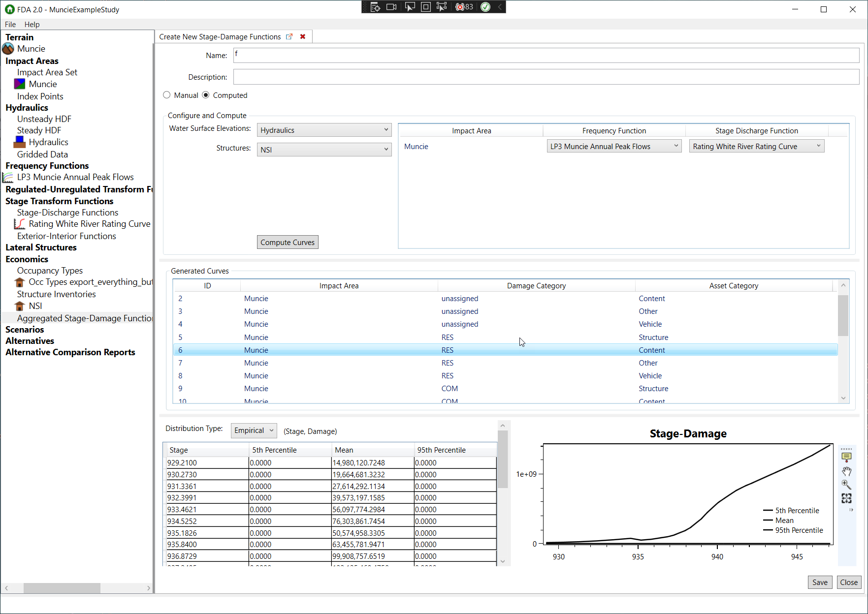This screenshot has height=614, width=868.
Task: Select the Computed radio button
Action: (x=205, y=95)
